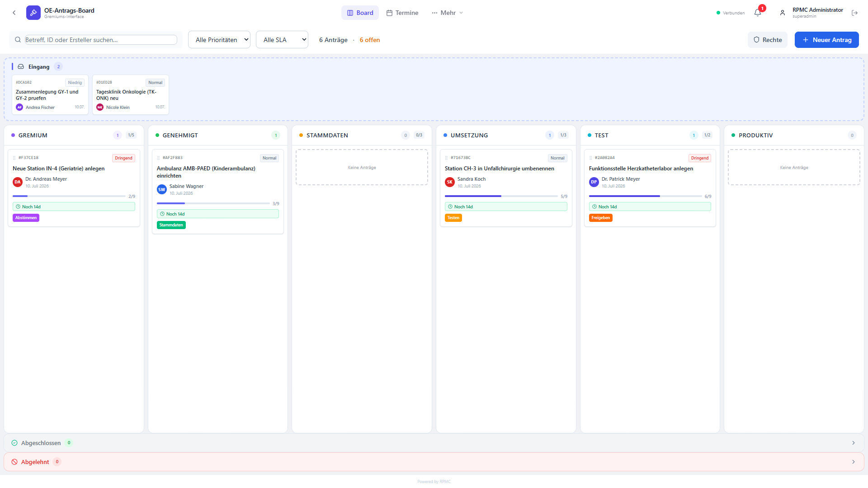This screenshot has height=488, width=868.
Task: Click the DA avatar of Dr. Andreas Meyer
Action: (18, 182)
